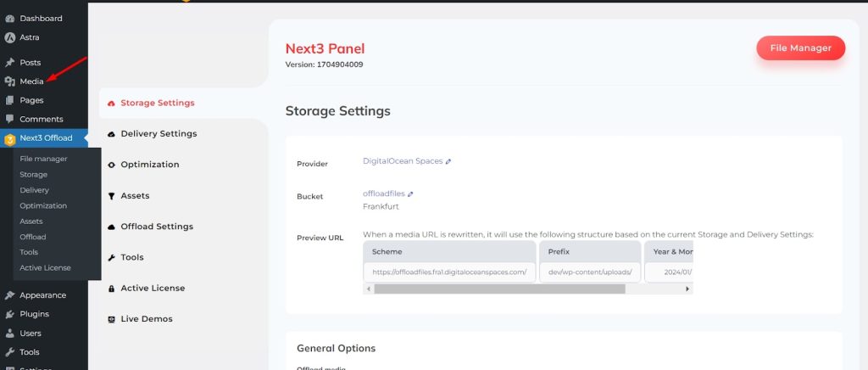Viewport: 868px width, 370px height.
Task: Click the edit pencil next to DigitalOcean Spaces
Action: pyautogui.click(x=448, y=162)
